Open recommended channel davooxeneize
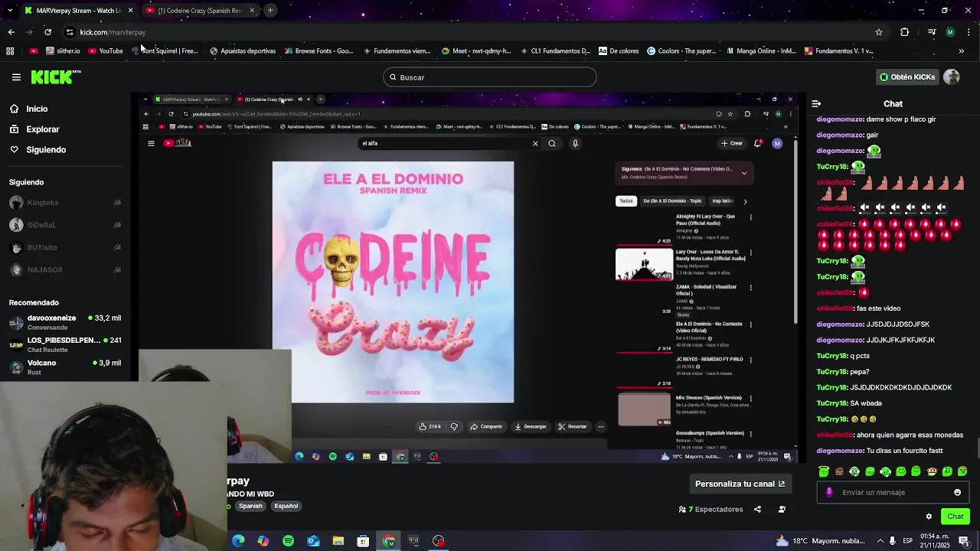Screen dimensions: 980x551 click(65, 322)
